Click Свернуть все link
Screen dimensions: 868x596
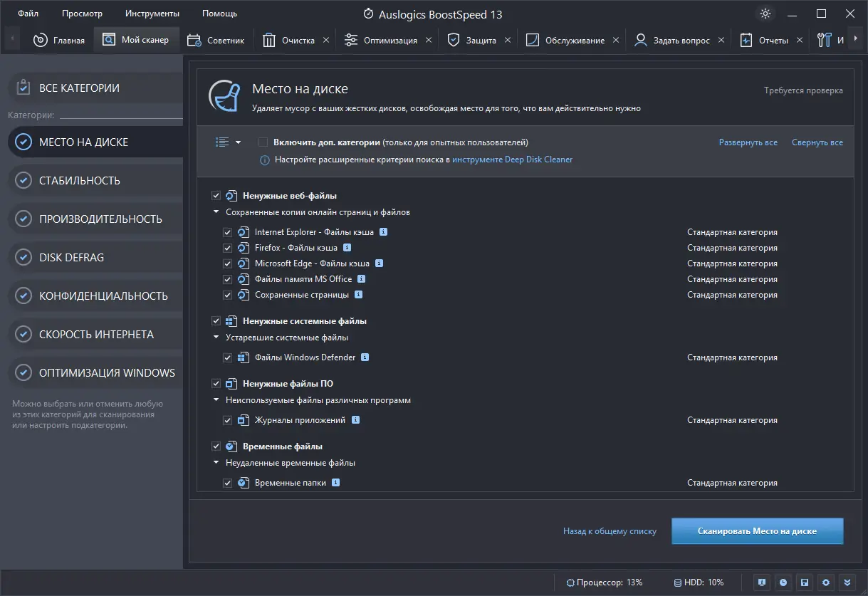[817, 142]
